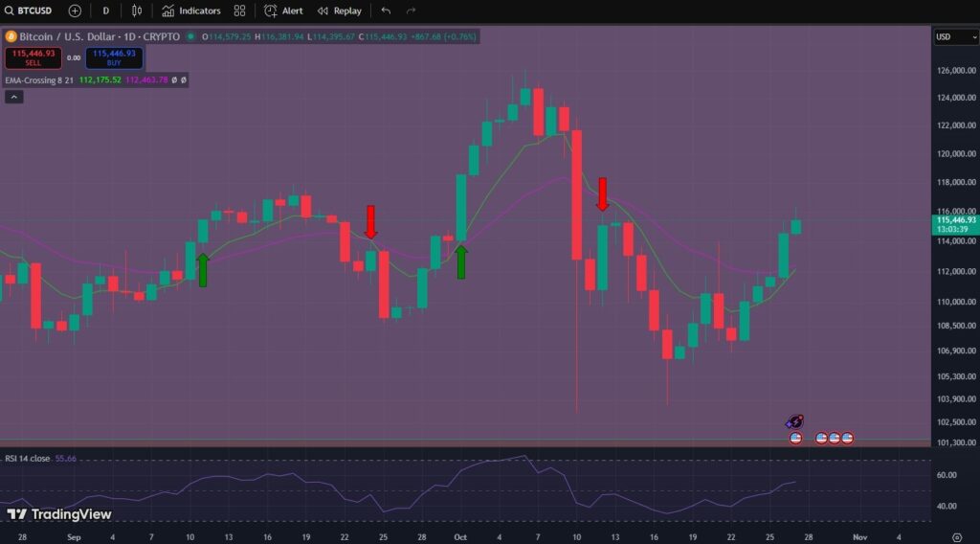Image resolution: width=980 pixels, height=544 pixels.
Task: Click the leftmost US flag economic event
Action: [795, 438]
